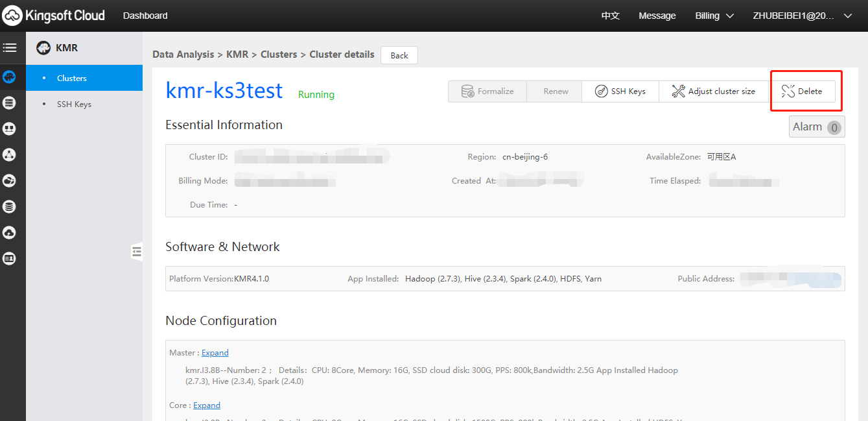Click the Cluster ID label
The width and height of the screenshot is (868, 421).
(x=208, y=157)
